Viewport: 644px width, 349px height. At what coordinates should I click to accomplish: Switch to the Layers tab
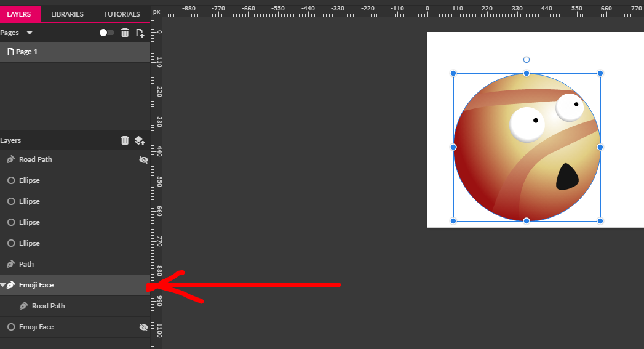(x=19, y=14)
